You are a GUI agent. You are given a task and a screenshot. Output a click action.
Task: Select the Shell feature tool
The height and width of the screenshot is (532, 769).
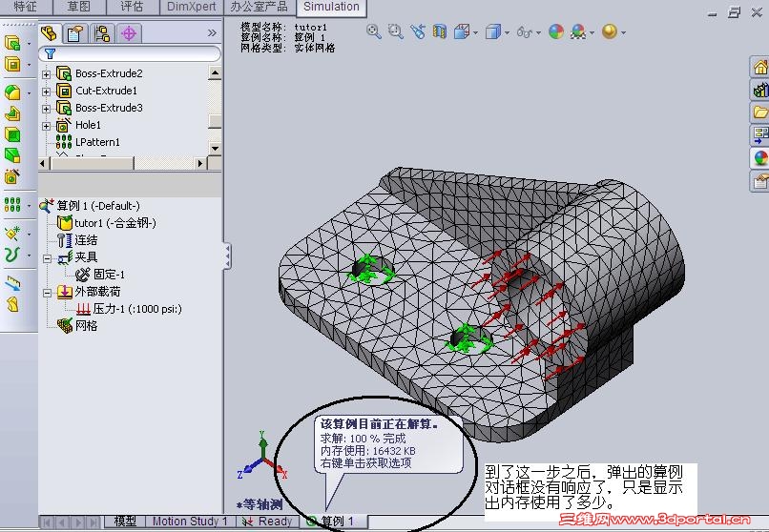coord(12,134)
